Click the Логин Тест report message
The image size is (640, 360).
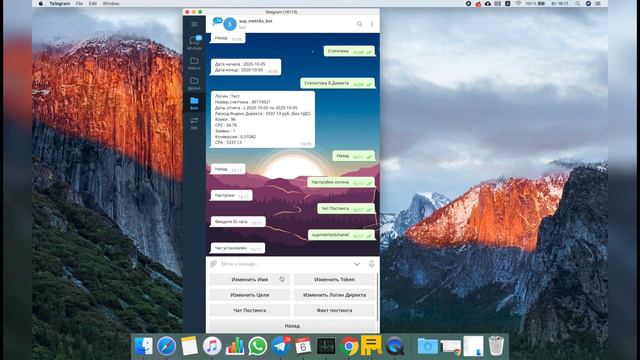[x=263, y=119]
